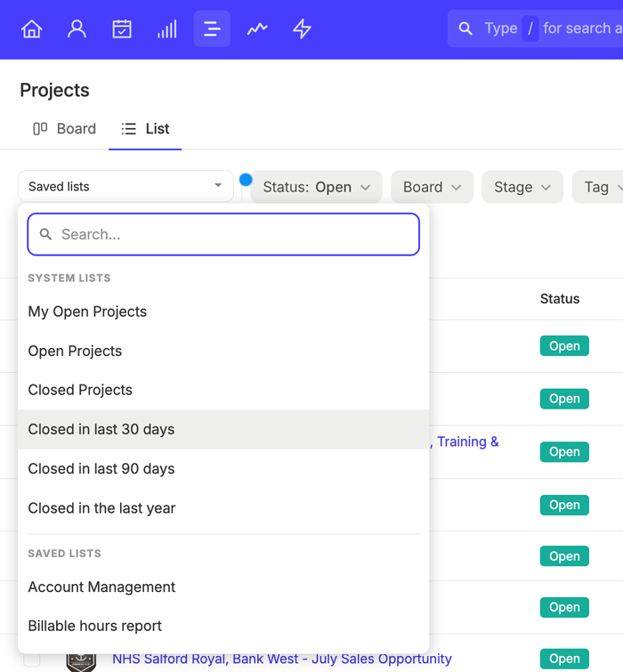Image resolution: width=623 pixels, height=672 pixels.
Task: Open the Workflow lightning bolt icon
Action: point(302,29)
